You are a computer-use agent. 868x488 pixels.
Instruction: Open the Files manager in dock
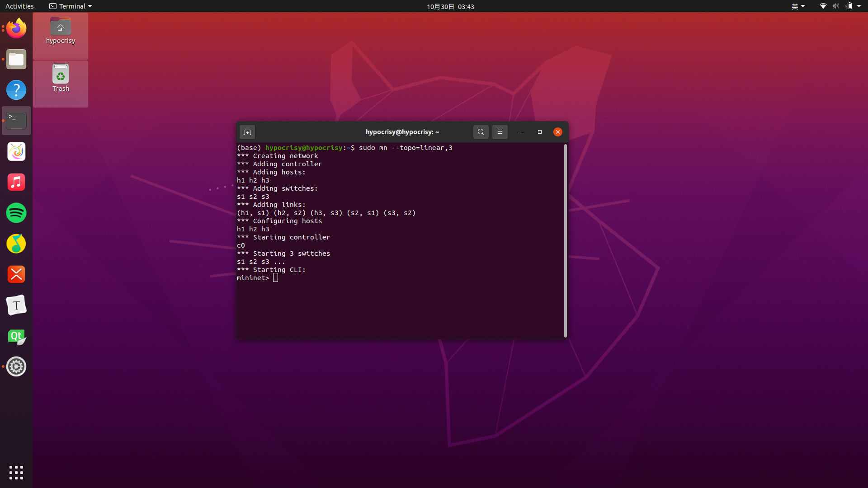(16, 59)
